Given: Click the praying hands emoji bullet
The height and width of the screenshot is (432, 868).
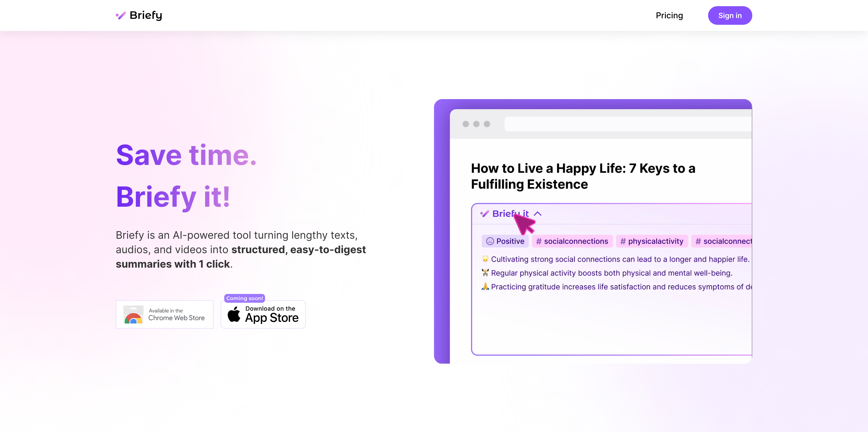Looking at the screenshot, I should (485, 286).
